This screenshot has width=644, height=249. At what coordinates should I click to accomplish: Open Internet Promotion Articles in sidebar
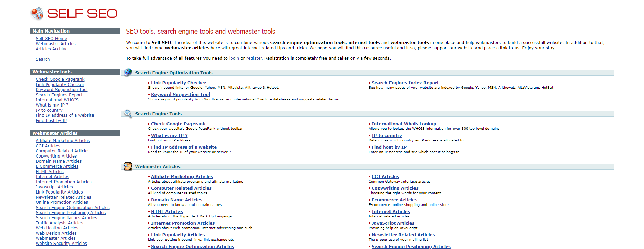coord(64,182)
